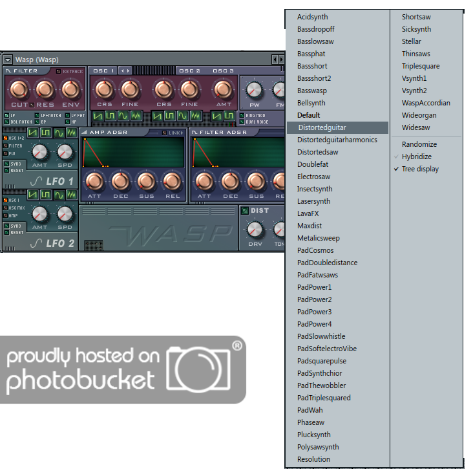Click OSC 1 left arrow selector
The image size is (473, 476).
coord(122,71)
